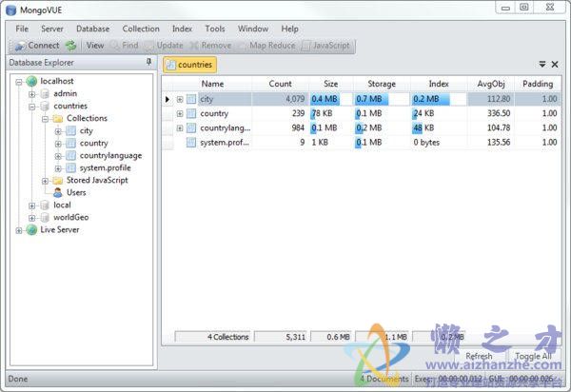Pin the Database Explorer panel
Image resolution: width=571 pixels, height=392 pixels.
click(x=148, y=62)
